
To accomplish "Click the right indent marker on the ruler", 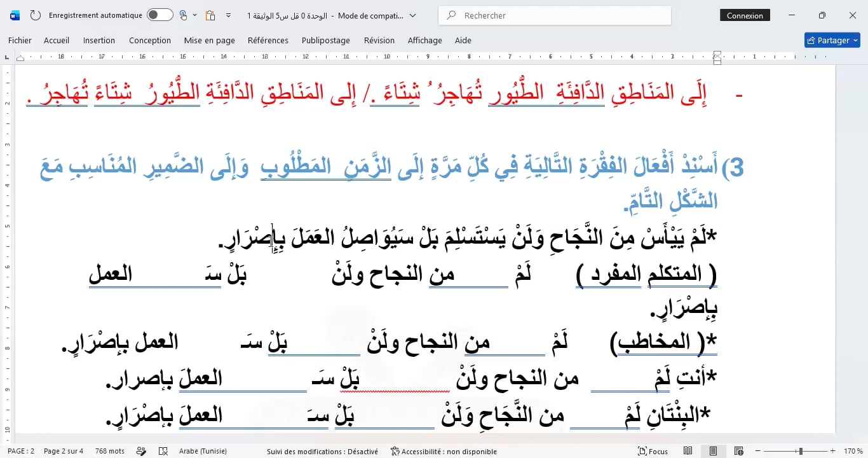I will pos(717,58).
